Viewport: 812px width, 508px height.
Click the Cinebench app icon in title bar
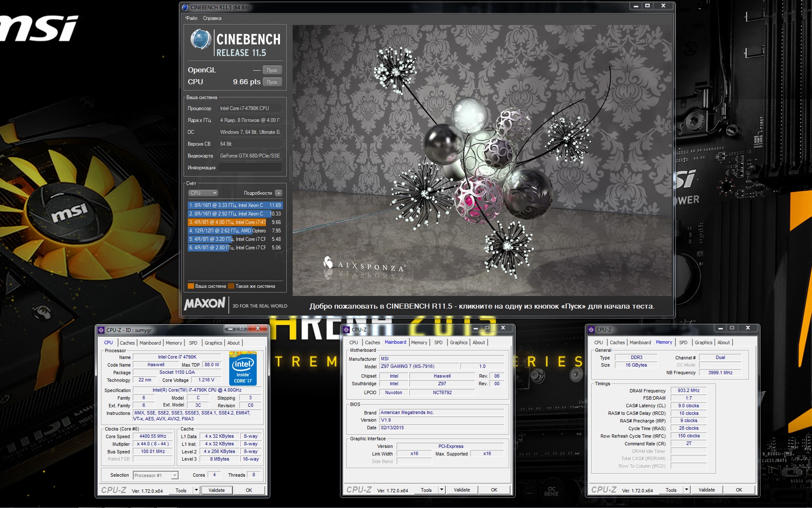pyautogui.click(x=185, y=7)
